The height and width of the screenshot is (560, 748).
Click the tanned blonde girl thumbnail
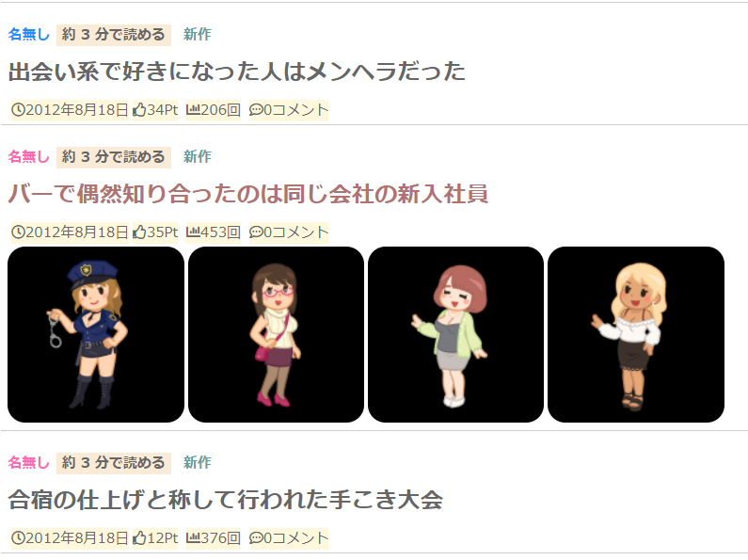636,334
